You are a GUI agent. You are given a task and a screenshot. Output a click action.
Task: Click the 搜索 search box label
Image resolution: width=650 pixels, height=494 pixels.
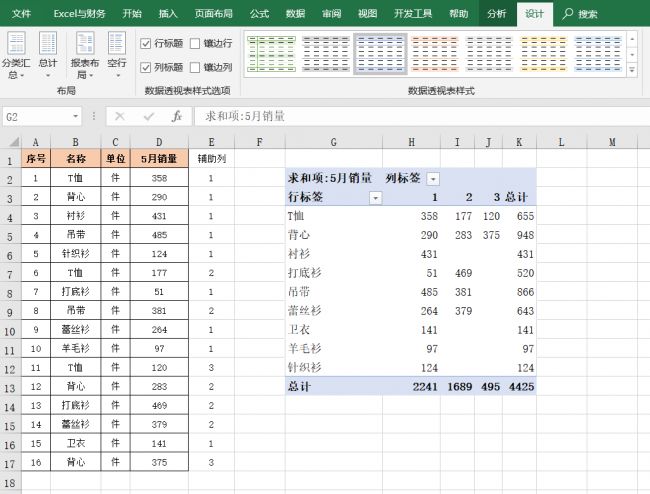[588, 14]
